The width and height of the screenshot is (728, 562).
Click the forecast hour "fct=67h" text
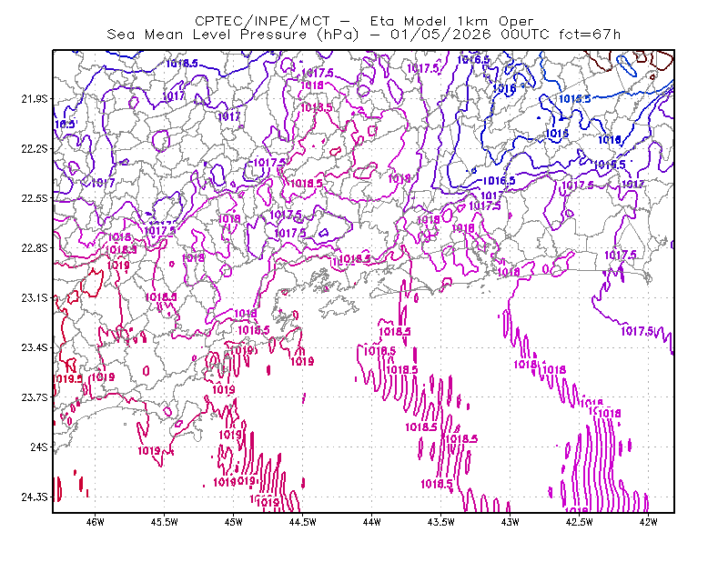click(590, 35)
